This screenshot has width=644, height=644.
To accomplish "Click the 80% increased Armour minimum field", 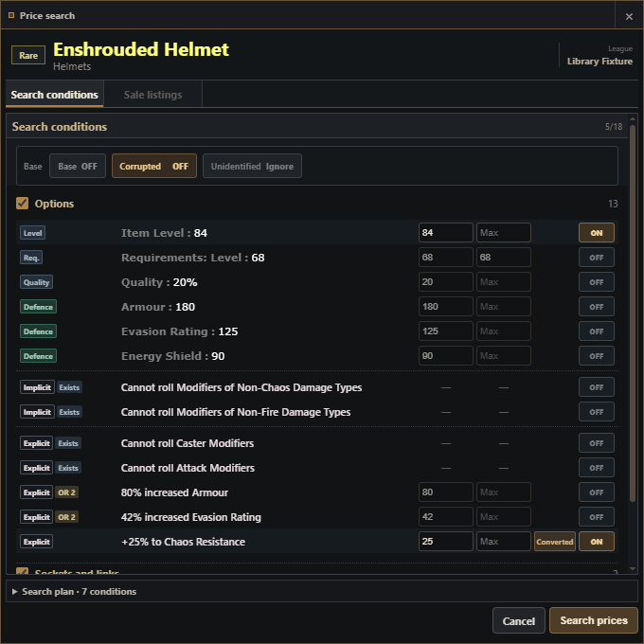I will [446, 492].
